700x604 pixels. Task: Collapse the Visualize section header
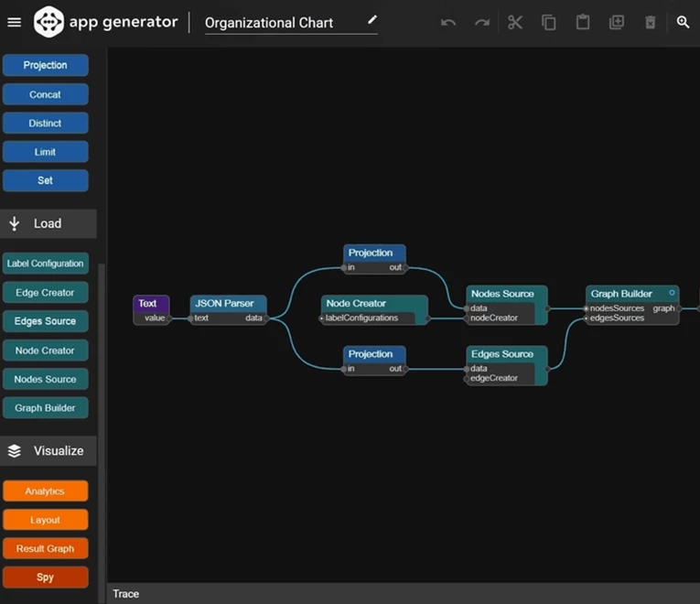tap(48, 450)
